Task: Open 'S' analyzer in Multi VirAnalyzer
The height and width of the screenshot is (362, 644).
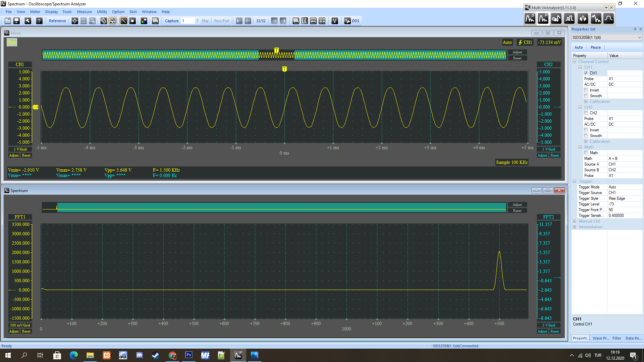Action: tap(530, 19)
